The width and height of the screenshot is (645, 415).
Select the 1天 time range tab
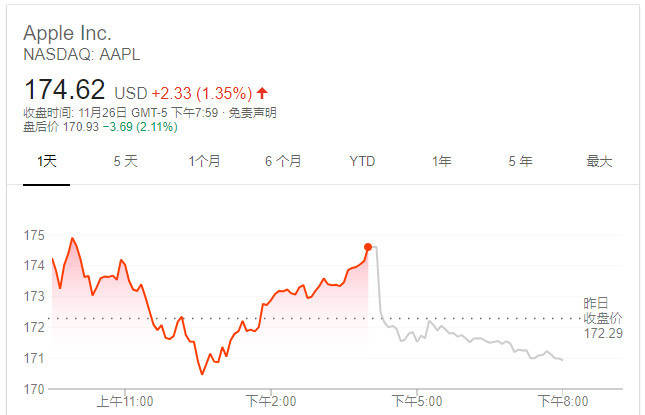(x=46, y=161)
